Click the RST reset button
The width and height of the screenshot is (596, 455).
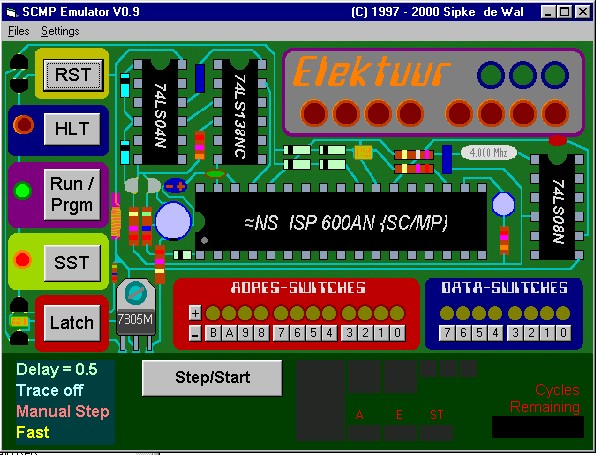tap(73, 75)
